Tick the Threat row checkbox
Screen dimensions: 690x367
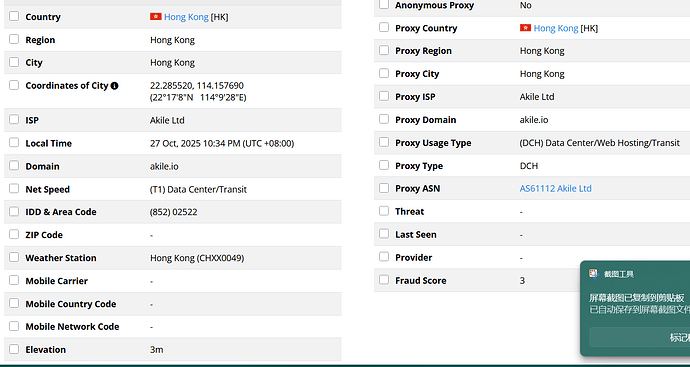pyautogui.click(x=384, y=211)
